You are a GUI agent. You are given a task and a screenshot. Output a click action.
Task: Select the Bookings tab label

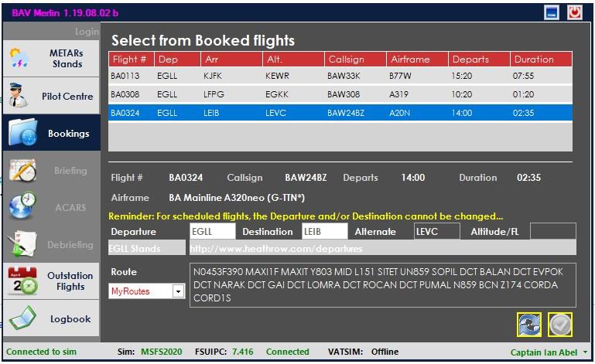point(69,134)
